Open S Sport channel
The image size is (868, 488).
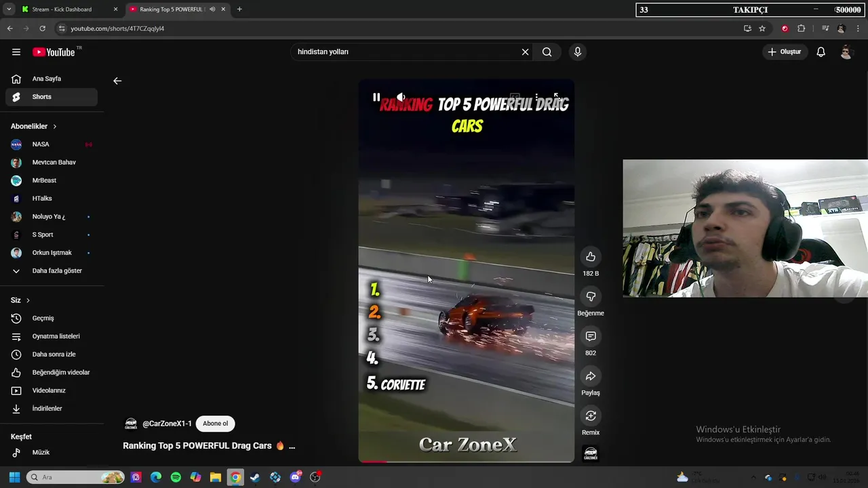point(52,235)
